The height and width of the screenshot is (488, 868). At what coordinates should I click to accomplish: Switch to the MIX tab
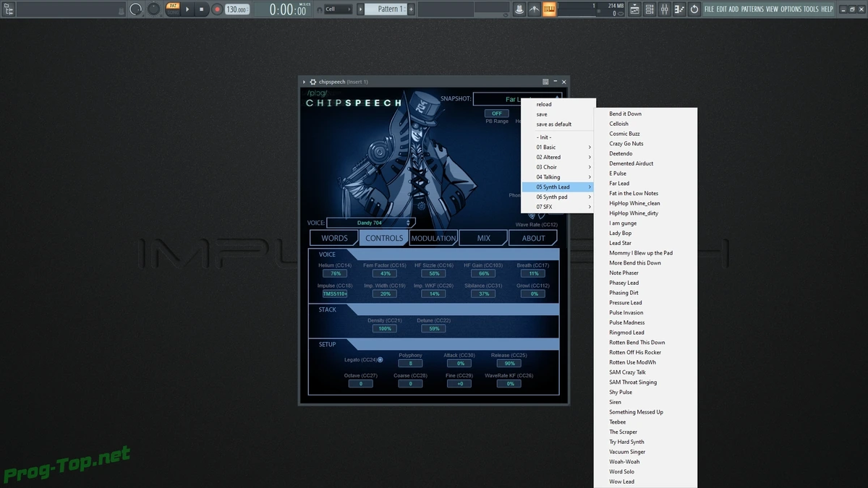483,238
